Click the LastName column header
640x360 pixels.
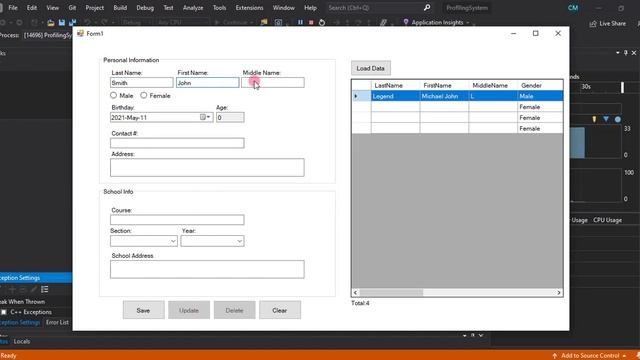pos(395,85)
